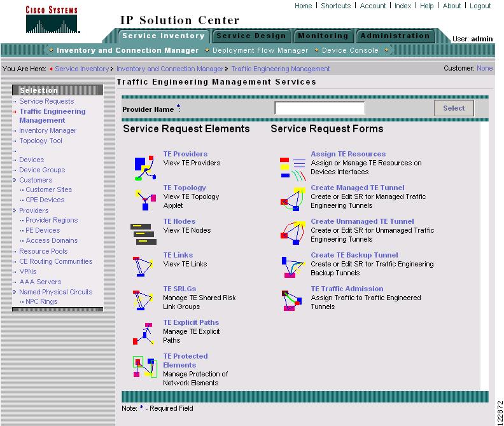The height and width of the screenshot is (426, 504).
Task: Click the TE SRLGs icon
Action: coord(143,300)
